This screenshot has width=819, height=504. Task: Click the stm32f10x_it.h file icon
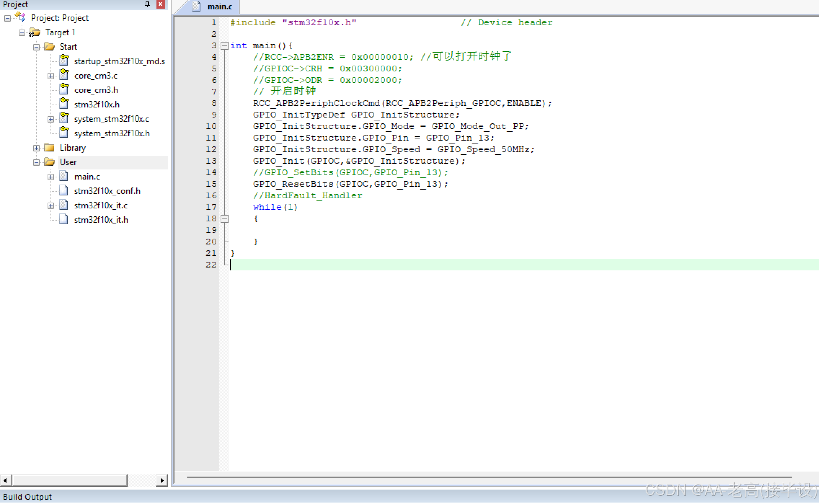coord(64,219)
